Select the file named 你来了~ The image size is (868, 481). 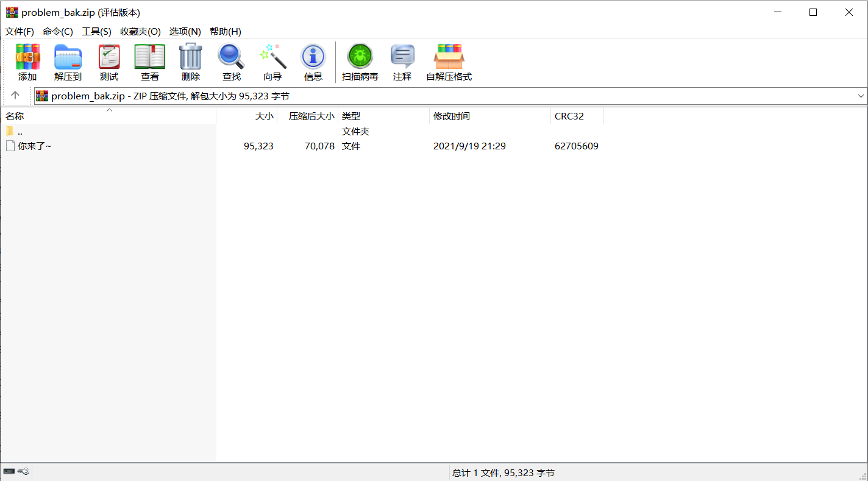(34, 146)
